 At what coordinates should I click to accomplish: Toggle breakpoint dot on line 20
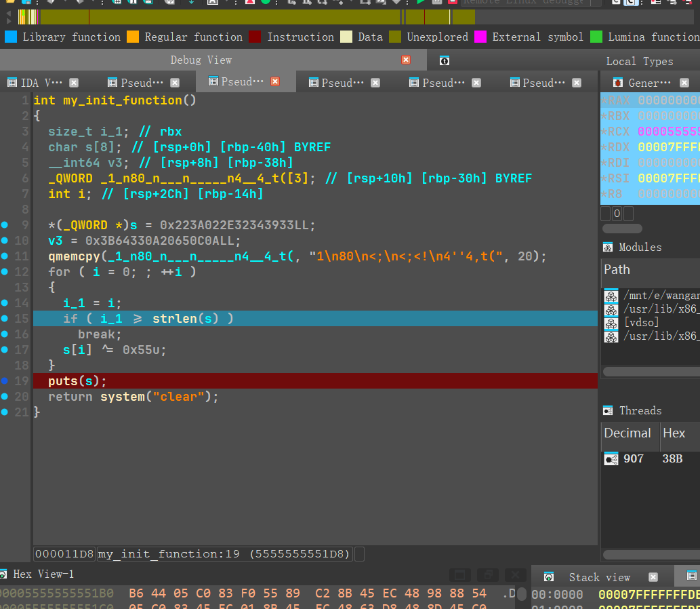(5, 397)
